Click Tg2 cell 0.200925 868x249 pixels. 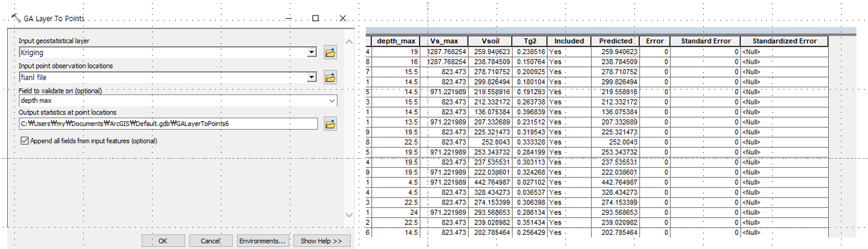click(529, 72)
